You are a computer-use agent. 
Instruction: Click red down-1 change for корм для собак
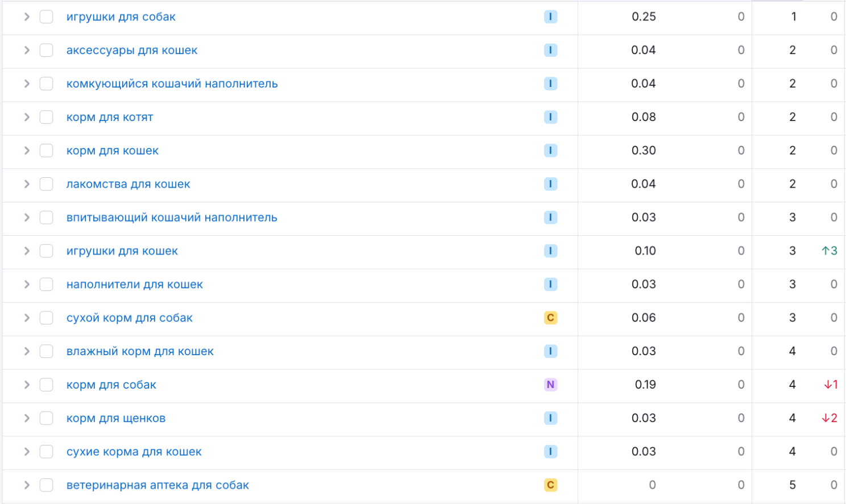pyautogui.click(x=831, y=385)
